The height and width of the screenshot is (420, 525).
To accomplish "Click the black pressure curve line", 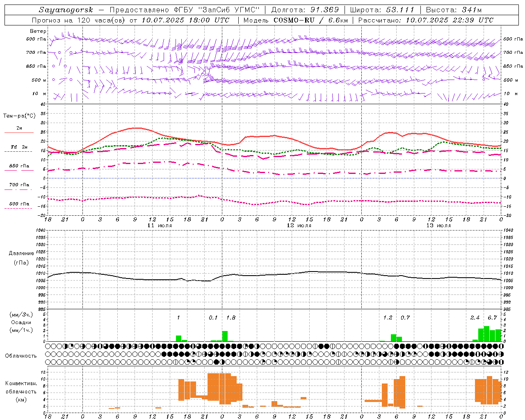I will (274, 275).
